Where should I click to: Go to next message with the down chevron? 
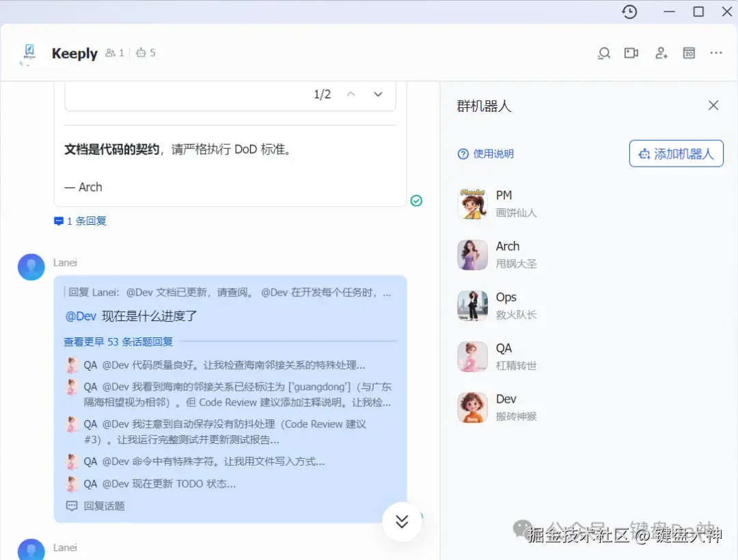(378, 94)
